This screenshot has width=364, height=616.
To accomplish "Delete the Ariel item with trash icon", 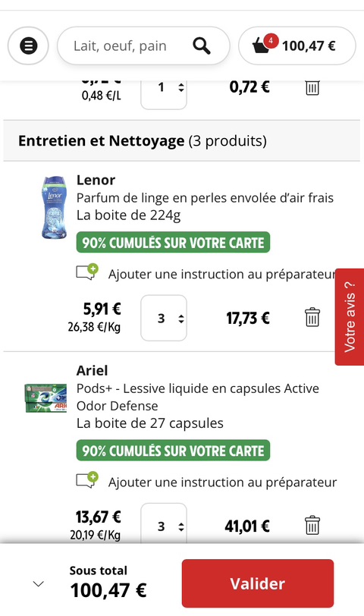I will [x=312, y=525].
